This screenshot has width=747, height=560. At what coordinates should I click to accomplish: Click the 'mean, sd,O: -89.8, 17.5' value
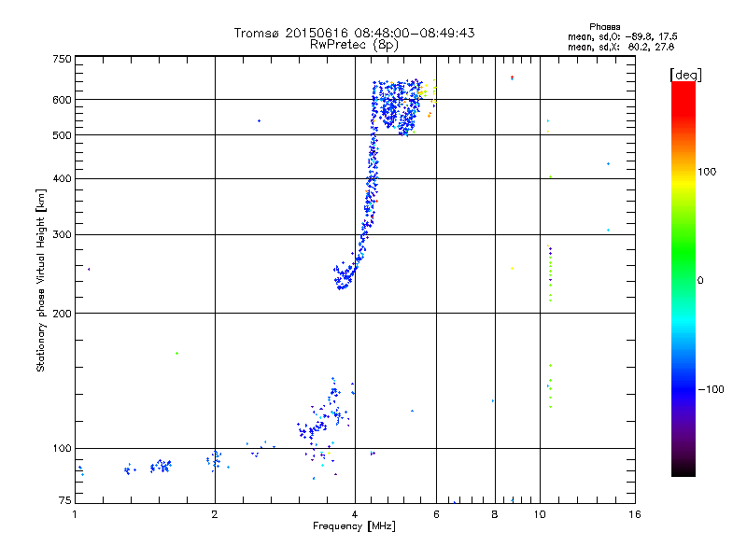(622, 36)
